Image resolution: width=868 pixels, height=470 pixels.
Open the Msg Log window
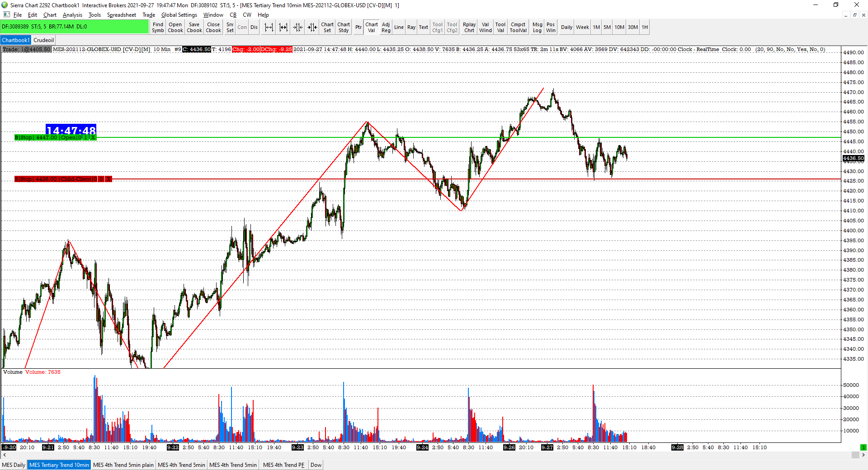pyautogui.click(x=537, y=27)
